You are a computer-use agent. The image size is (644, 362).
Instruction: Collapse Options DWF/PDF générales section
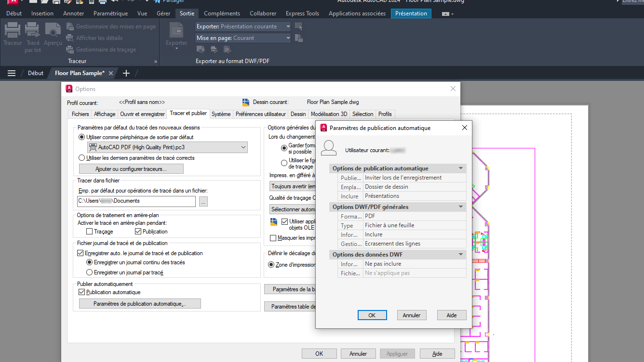[x=461, y=207]
